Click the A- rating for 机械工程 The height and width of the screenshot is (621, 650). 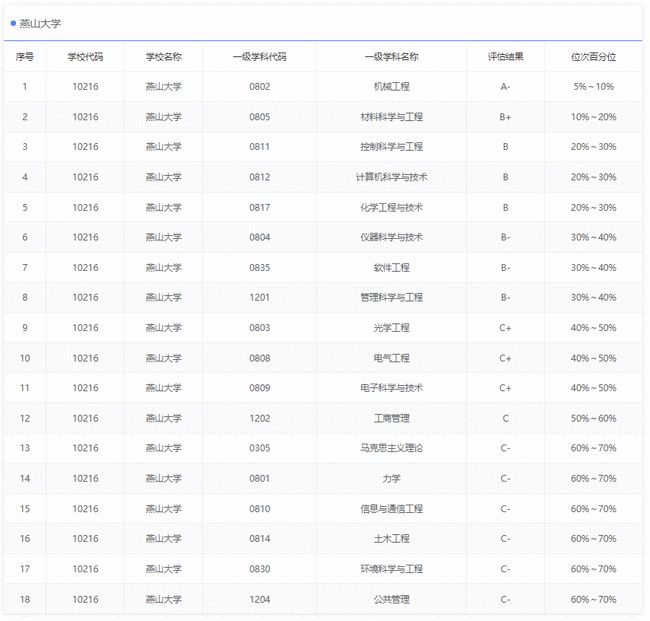pos(505,86)
